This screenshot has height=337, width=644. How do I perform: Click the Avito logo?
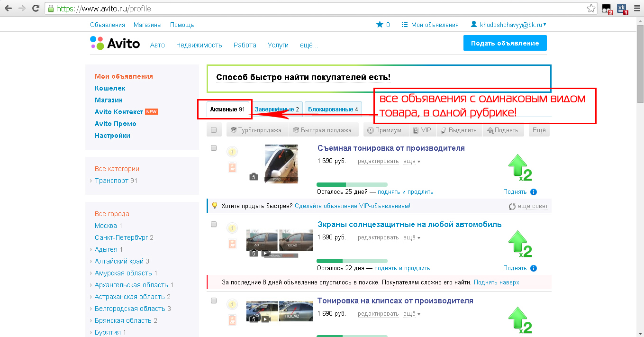click(115, 43)
